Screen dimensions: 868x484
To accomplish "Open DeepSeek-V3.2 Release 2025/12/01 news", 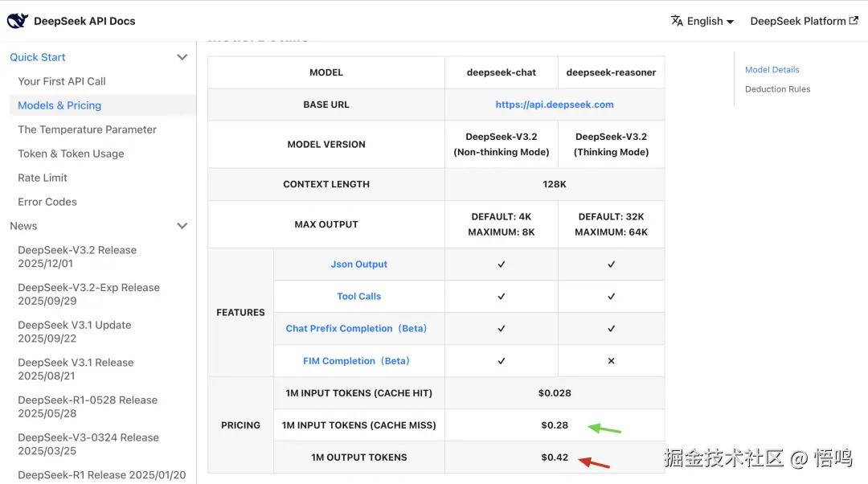I will click(77, 256).
